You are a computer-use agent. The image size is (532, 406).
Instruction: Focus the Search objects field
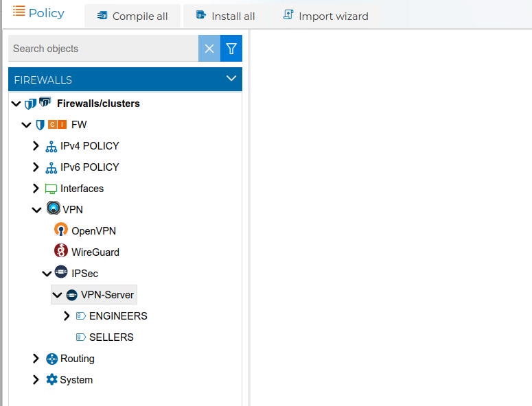click(103, 49)
